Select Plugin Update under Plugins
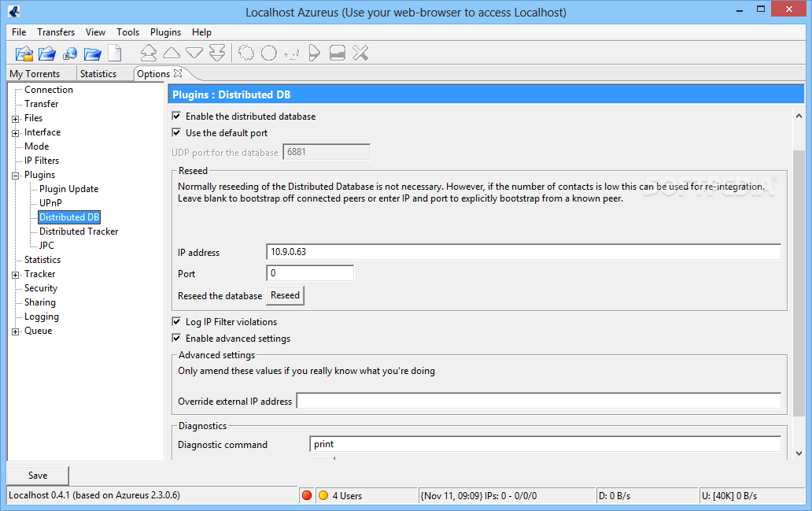Screen dimensions: 812x511 click(69, 189)
